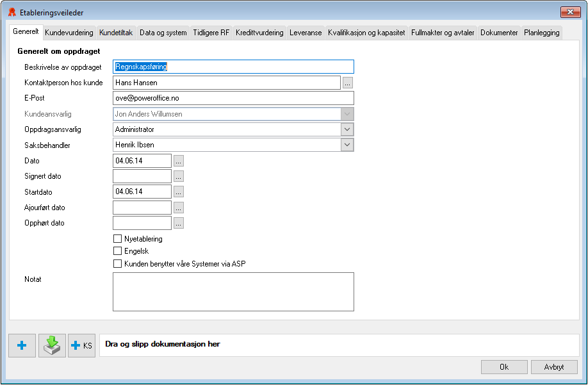Open the Kredittvurdering tab
588x385 pixels.
[259, 33]
